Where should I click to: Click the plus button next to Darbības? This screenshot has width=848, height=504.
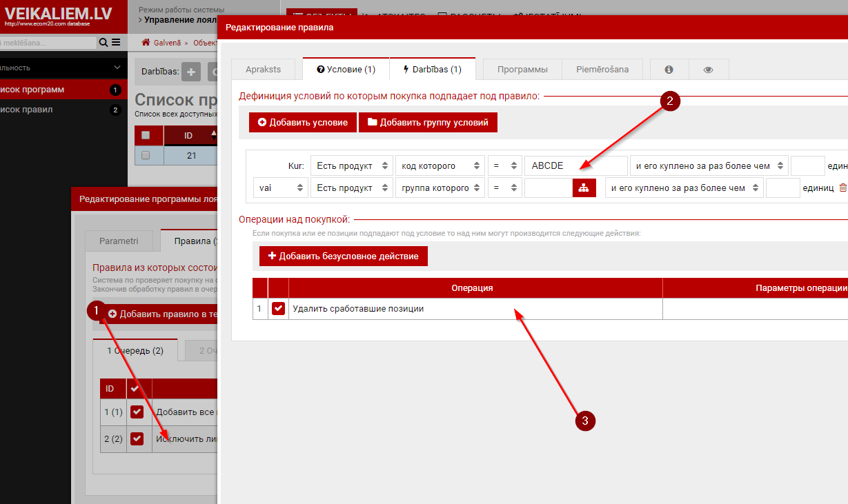pos(190,71)
